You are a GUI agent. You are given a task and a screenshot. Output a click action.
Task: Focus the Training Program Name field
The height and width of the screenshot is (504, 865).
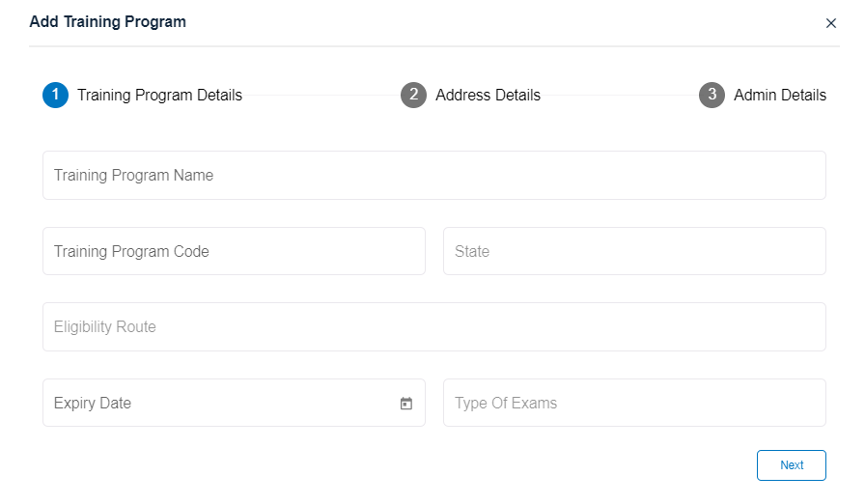tap(433, 175)
